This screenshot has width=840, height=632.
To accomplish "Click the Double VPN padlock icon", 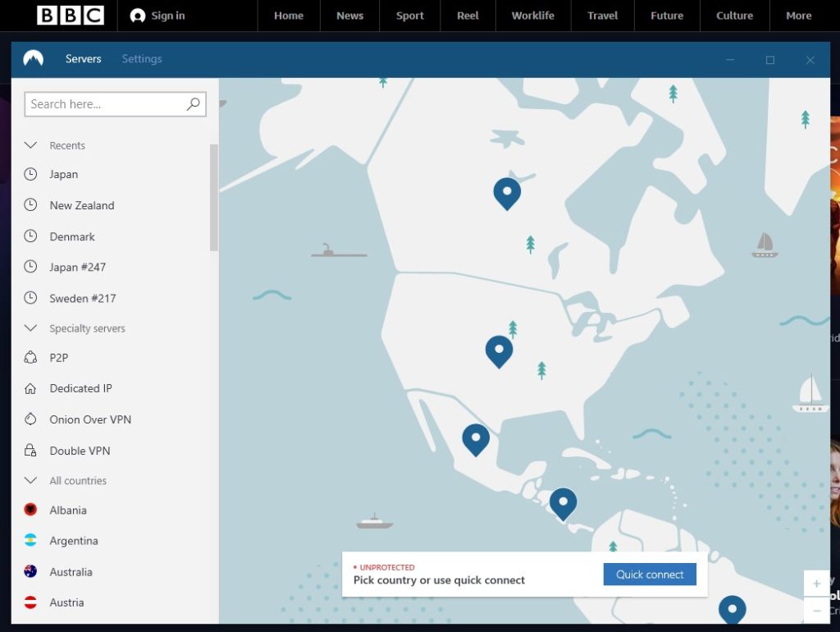I will click(x=30, y=451).
